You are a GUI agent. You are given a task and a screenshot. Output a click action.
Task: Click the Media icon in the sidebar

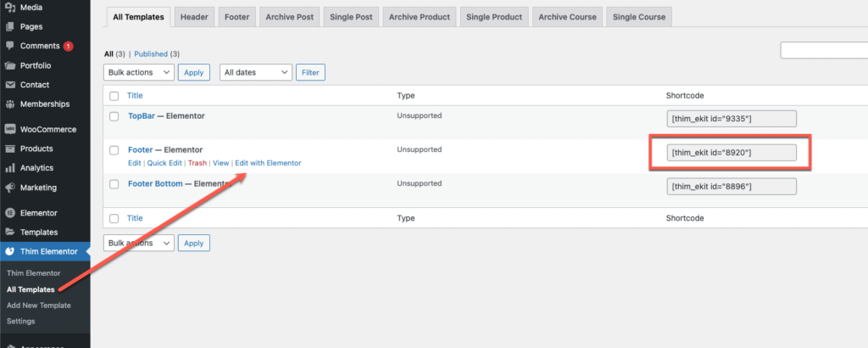point(9,8)
